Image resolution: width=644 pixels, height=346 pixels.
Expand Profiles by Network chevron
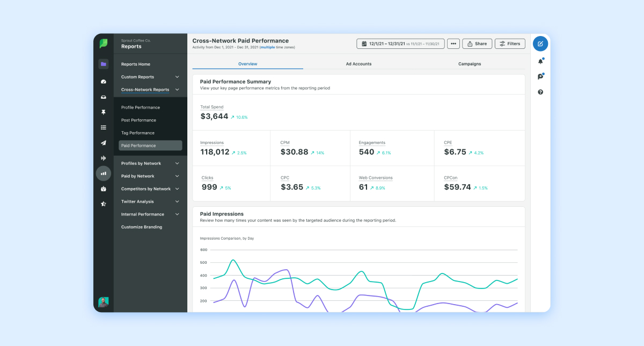pos(177,163)
